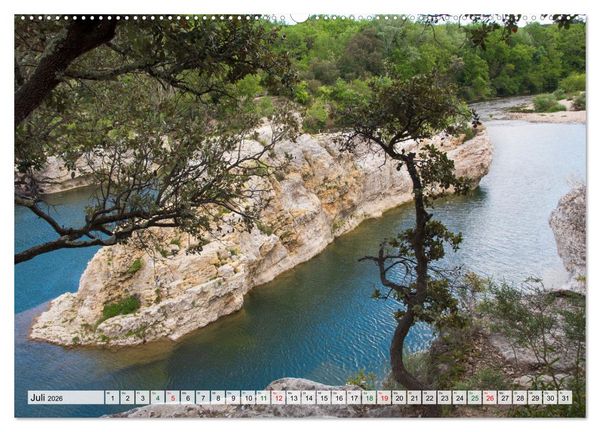Pick day 16 in the calendar strip

click(x=339, y=398)
